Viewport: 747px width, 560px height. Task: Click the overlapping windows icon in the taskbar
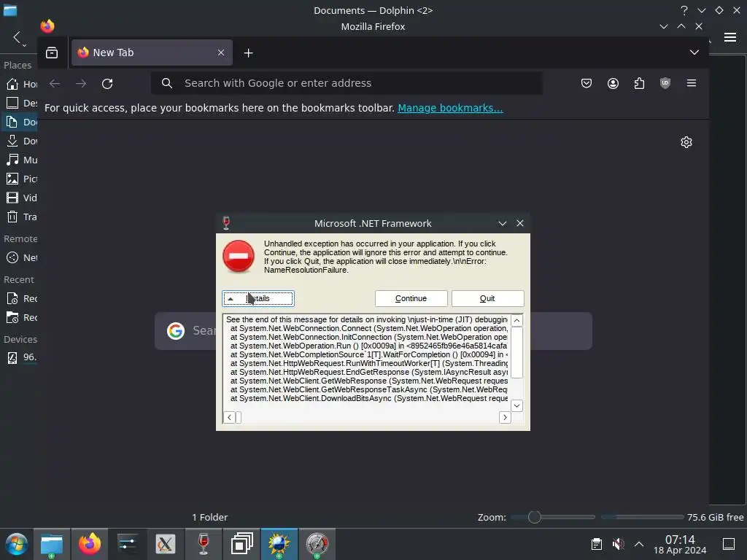pyautogui.click(x=241, y=544)
